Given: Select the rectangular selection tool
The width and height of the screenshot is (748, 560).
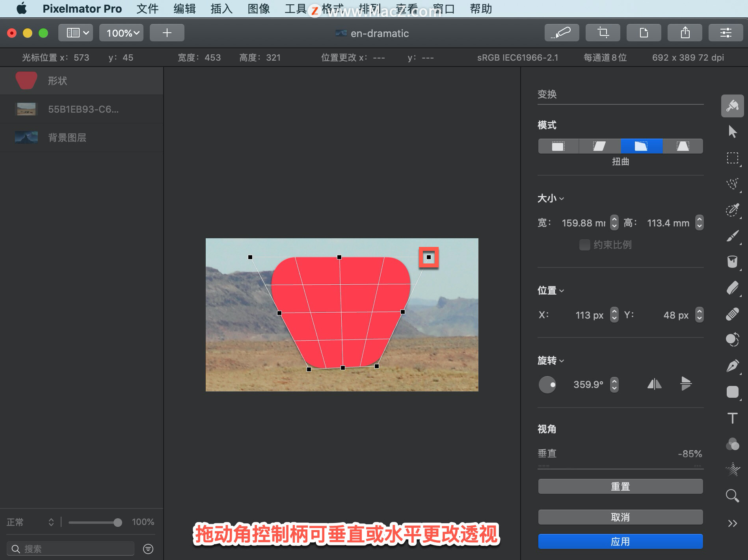Looking at the screenshot, I should pos(732,158).
